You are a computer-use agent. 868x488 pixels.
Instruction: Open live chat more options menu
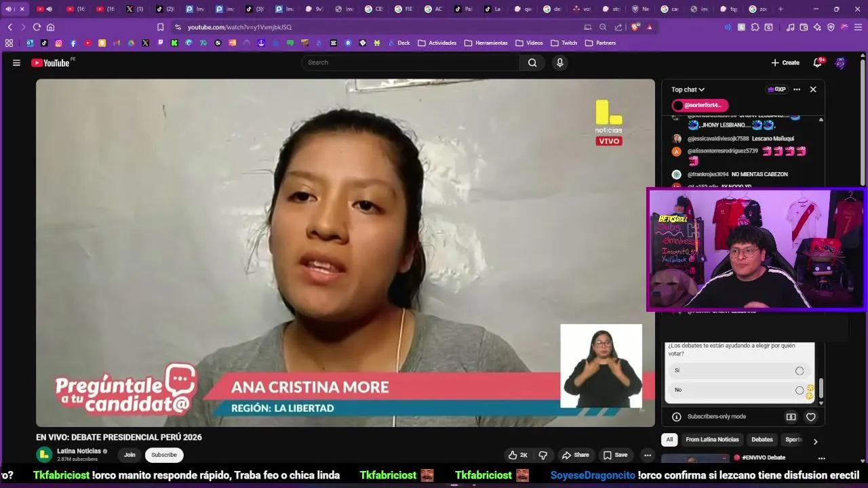point(797,89)
